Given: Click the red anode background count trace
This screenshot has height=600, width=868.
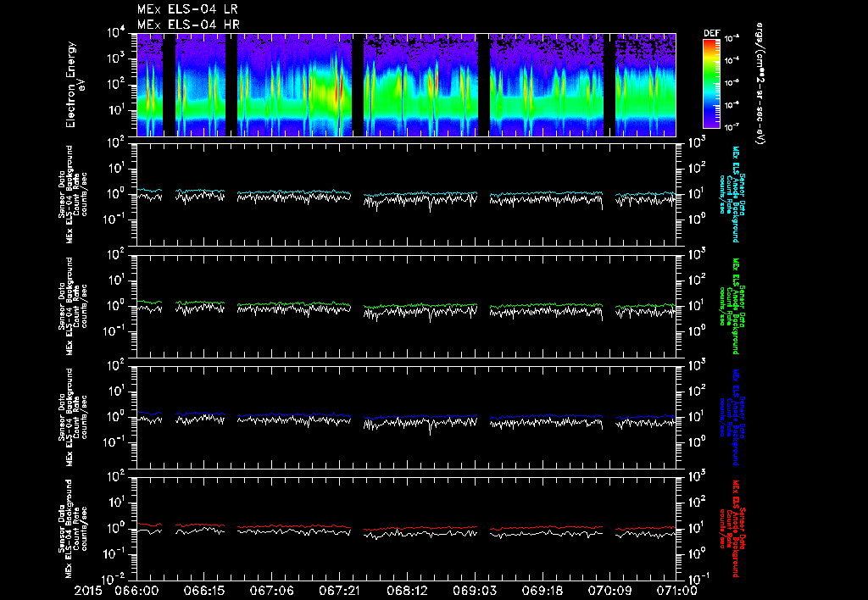Looking at the screenshot, I should [406, 526].
